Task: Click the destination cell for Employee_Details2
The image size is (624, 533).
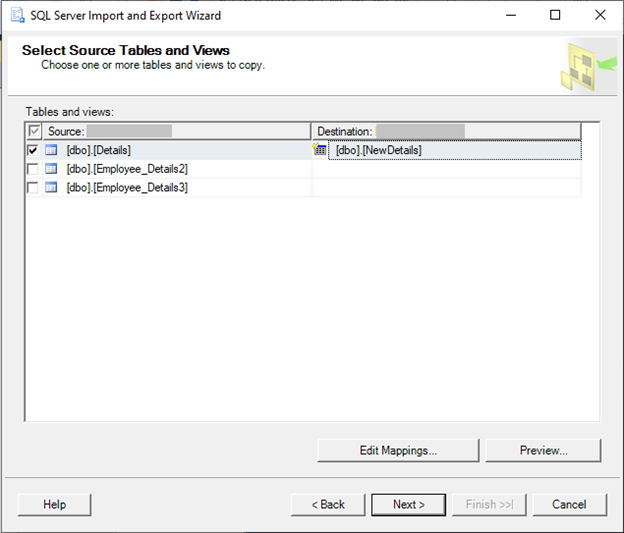Action: 447,169
